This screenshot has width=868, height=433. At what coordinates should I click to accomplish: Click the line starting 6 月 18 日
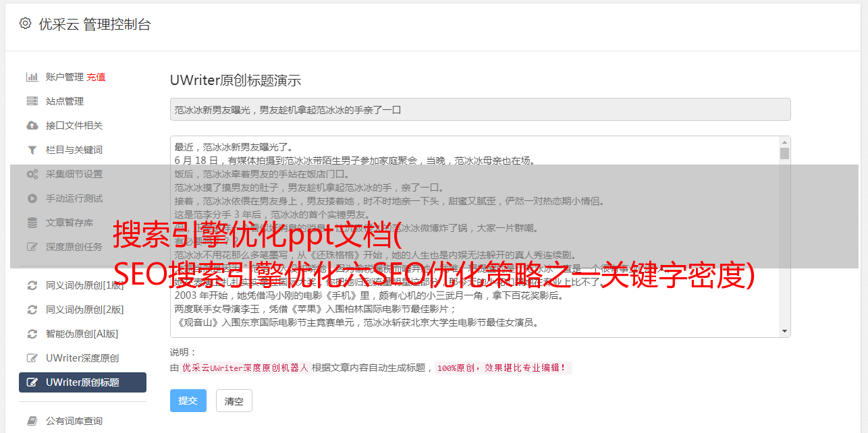[354, 161]
